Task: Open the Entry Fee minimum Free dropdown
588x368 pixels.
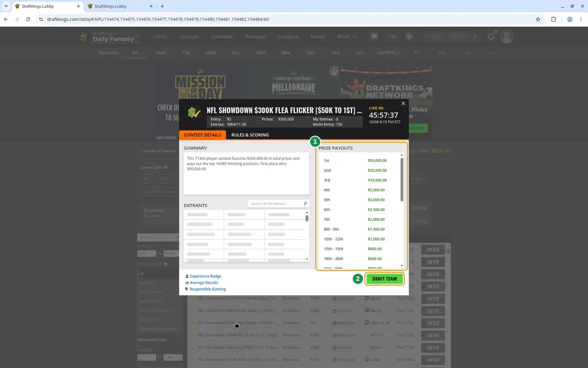Action: coord(147,253)
